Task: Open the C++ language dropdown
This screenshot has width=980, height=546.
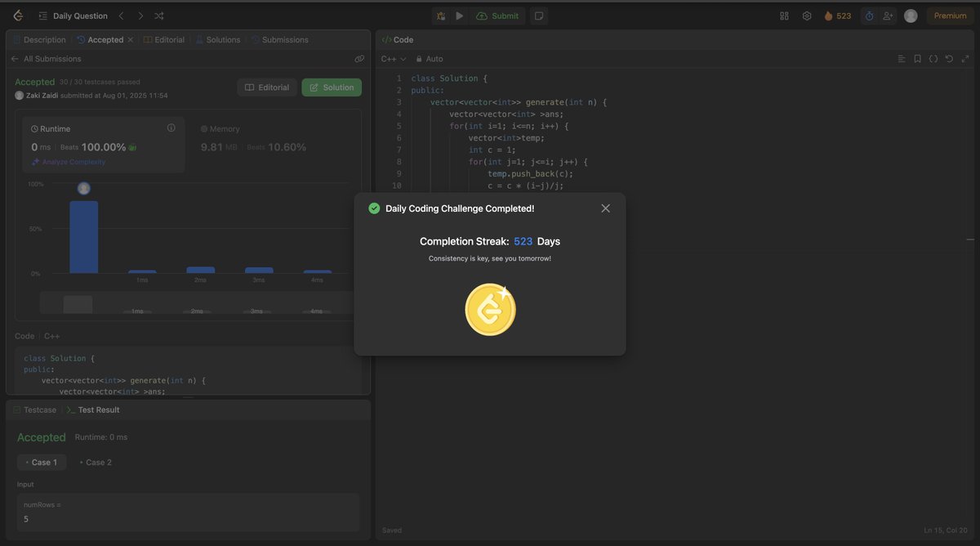Action: click(393, 59)
